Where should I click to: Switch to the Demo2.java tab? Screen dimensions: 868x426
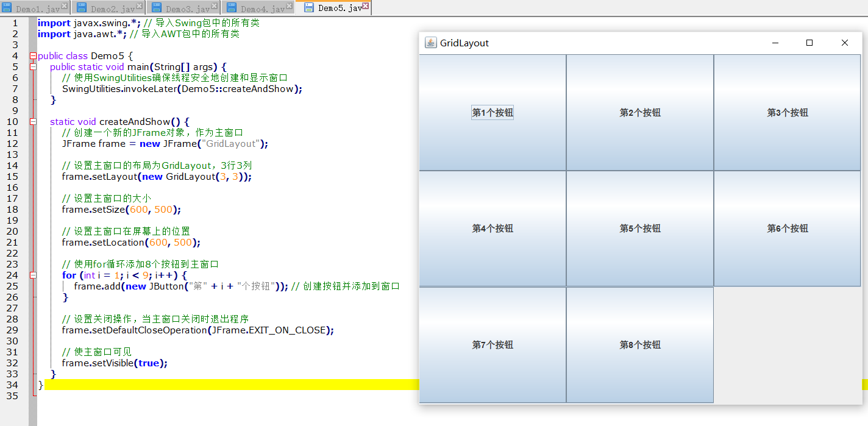click(112, 9)
